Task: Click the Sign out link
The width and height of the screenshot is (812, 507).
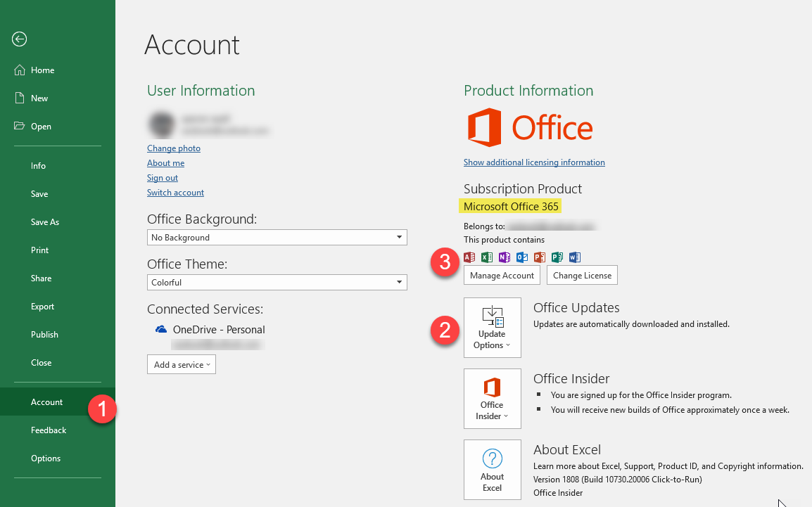Action: tap(163, 177)
